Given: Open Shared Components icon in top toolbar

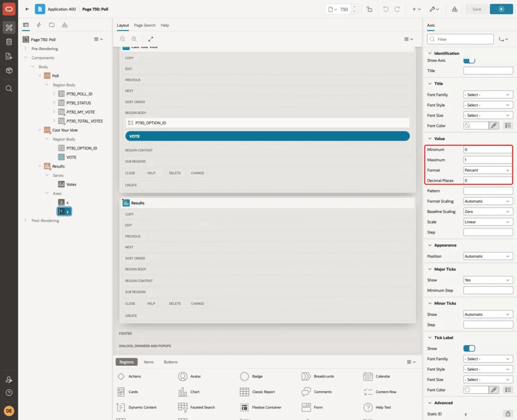Looking at the screenshot, I should tap(454, 9).
